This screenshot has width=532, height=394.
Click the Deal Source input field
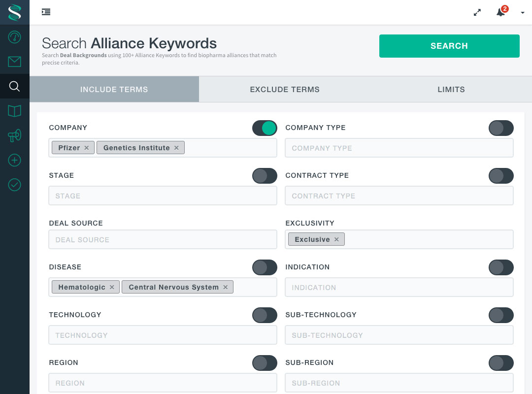click(x=163, y=240)
